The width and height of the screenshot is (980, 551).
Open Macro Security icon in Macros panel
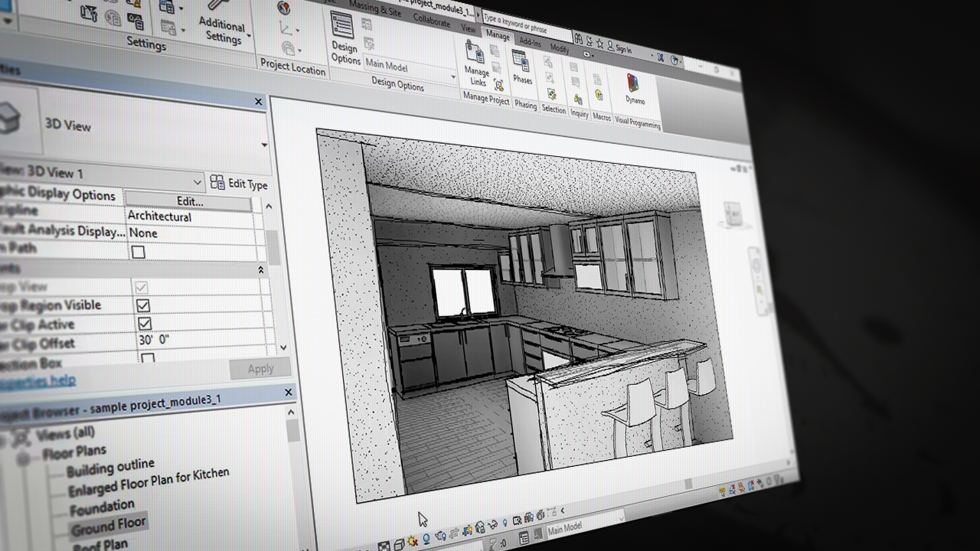click(599, 96)
